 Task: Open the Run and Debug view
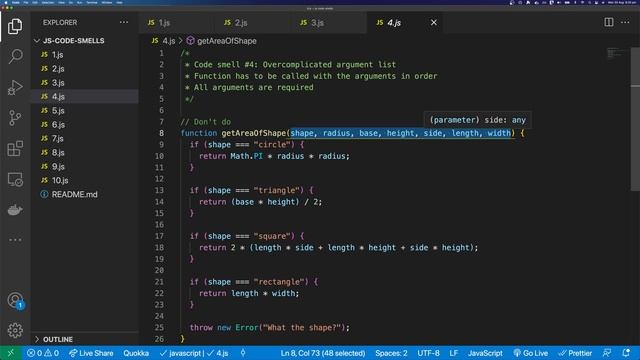[15, 87]
